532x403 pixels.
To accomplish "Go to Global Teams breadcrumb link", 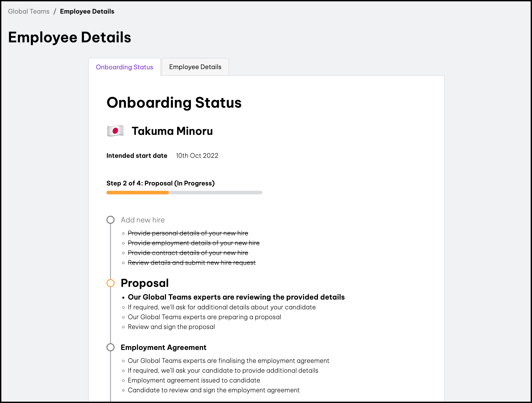I will coord(29,11).
